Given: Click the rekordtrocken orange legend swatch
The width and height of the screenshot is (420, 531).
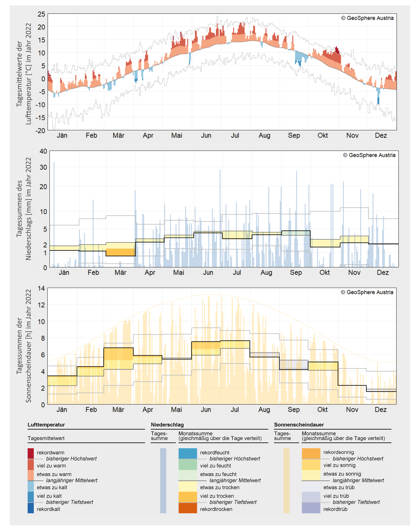Looking at the screenshot, I should click(188, 508).
